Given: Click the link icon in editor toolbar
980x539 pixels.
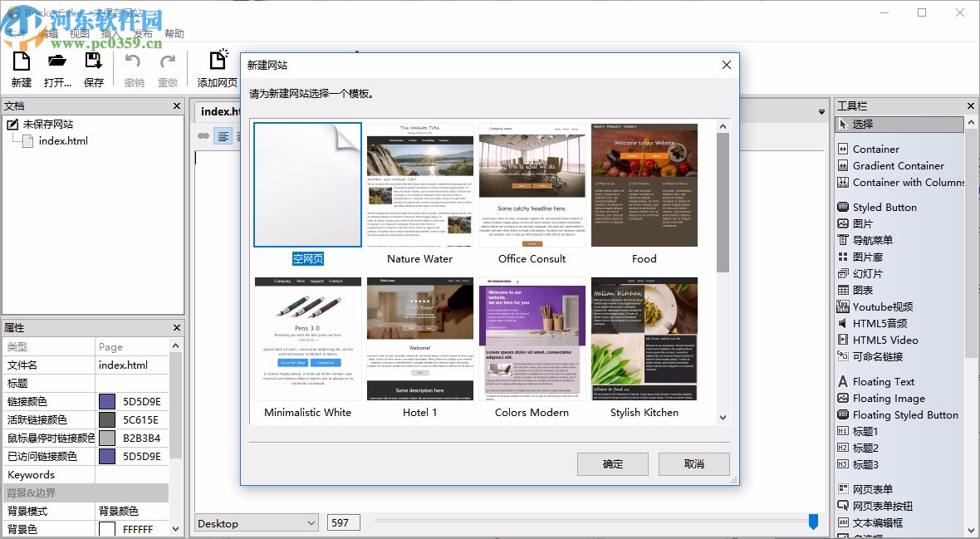Looking at the screenshot, I should click(203, 135).
